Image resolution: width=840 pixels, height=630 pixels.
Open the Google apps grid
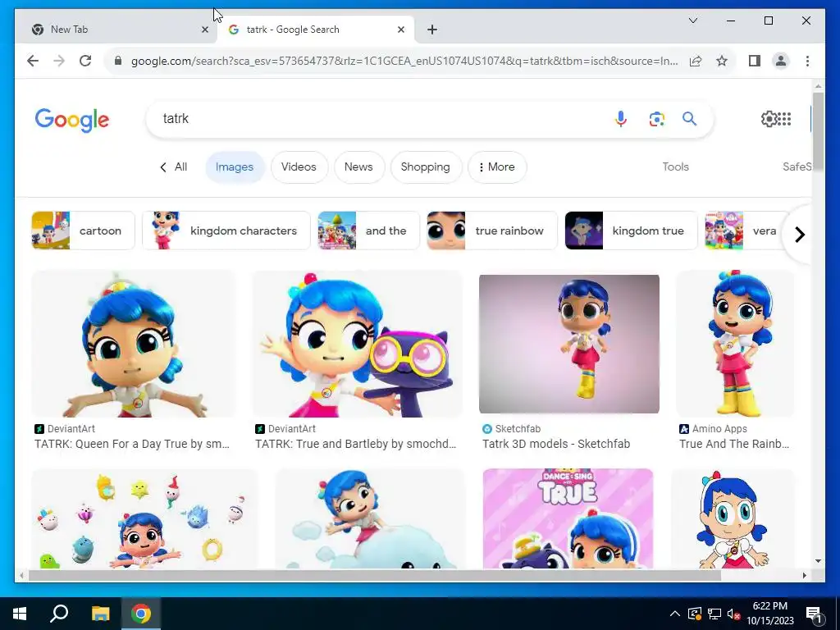point(785,118)
